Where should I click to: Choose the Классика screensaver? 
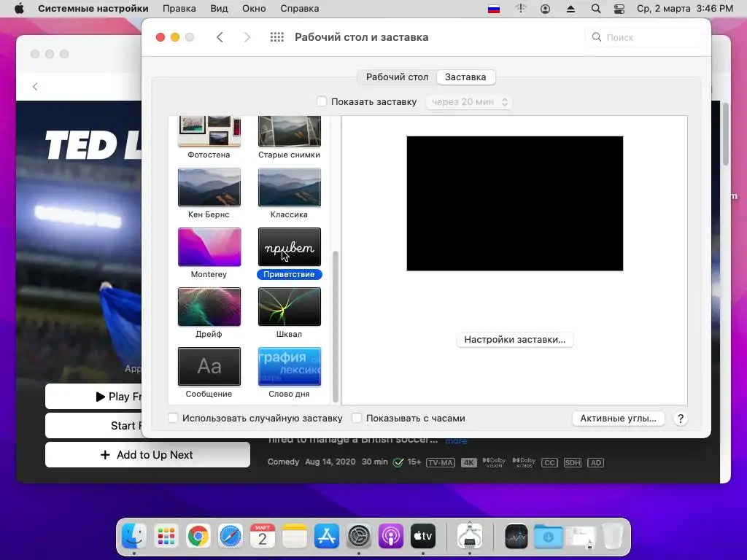click(289, 187)
